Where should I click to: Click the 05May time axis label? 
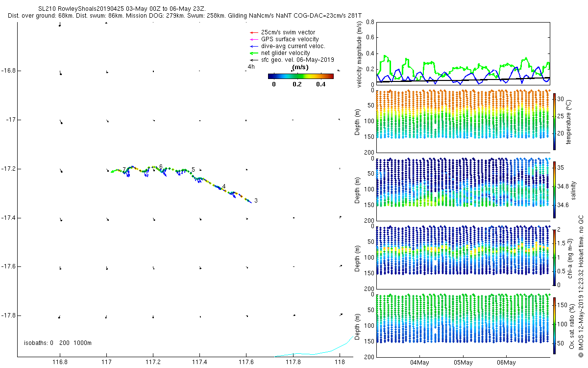point(463,363)
